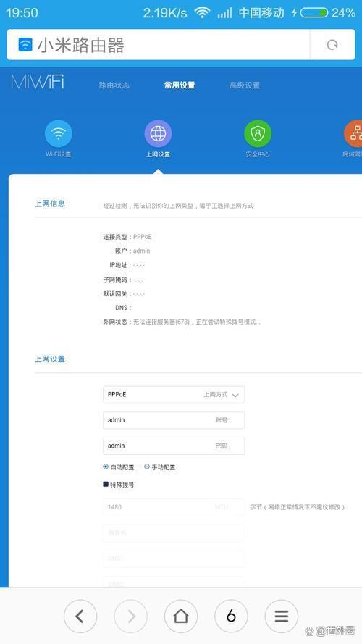Switch to 常用设置 tab
This screenshot has height=644, width=362.
point(180,85)
